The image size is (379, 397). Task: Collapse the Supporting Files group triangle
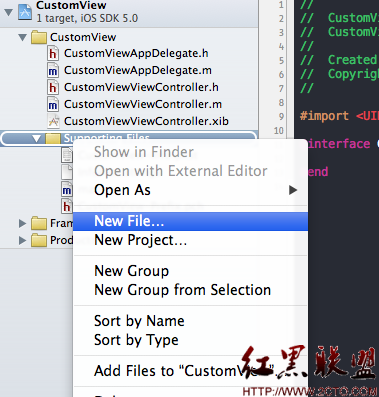[37, 139]
